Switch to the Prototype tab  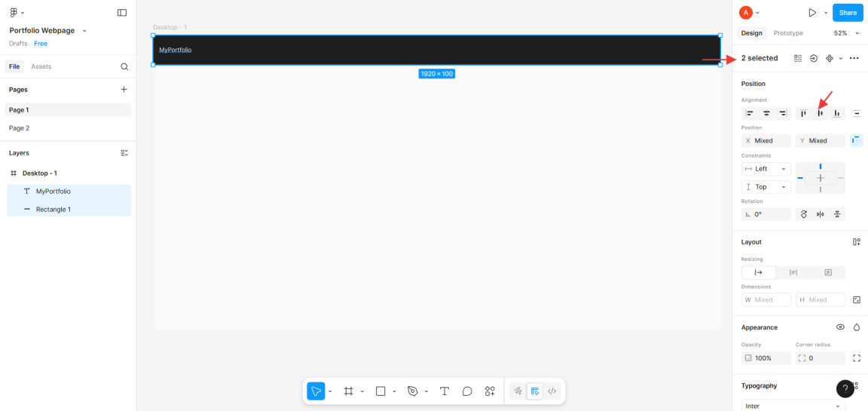coord(788,33)
